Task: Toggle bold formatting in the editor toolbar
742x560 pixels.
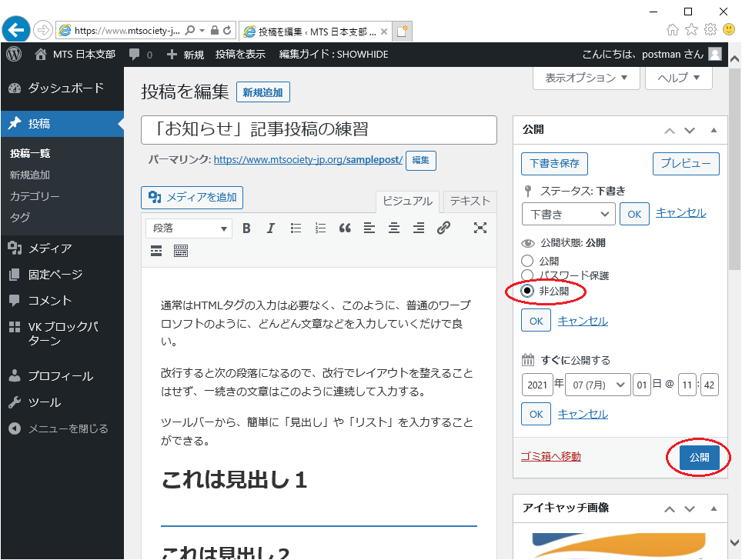Action: (246, 228)
